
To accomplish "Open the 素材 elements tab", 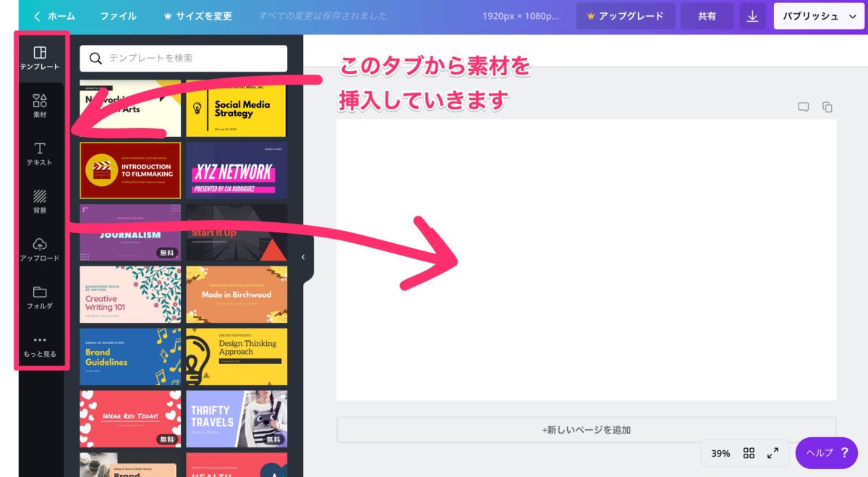I will (40, 106).
